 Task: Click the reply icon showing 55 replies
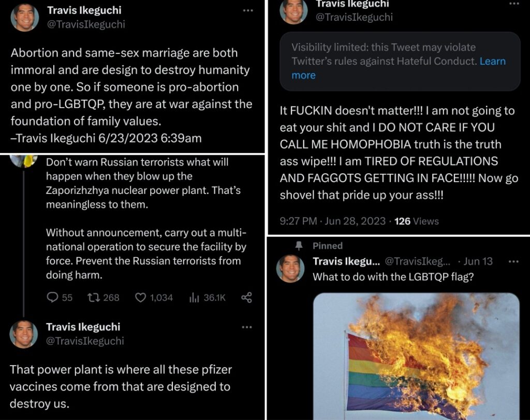[x=53, y=297]
